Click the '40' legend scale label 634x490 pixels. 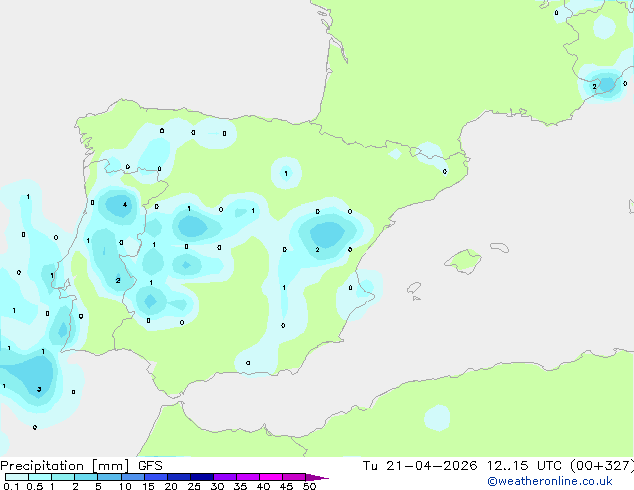(263, 486)
